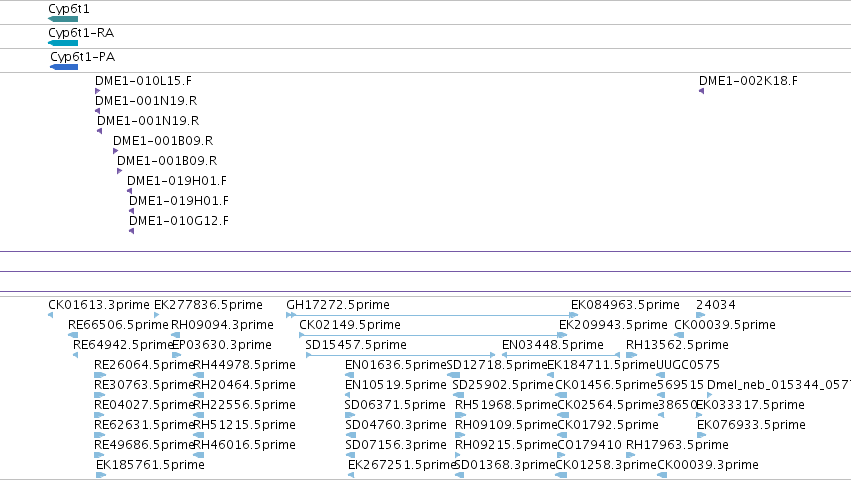Click the EK267251.5prime EST label
The image size is (851, 480).
point(402,466)
